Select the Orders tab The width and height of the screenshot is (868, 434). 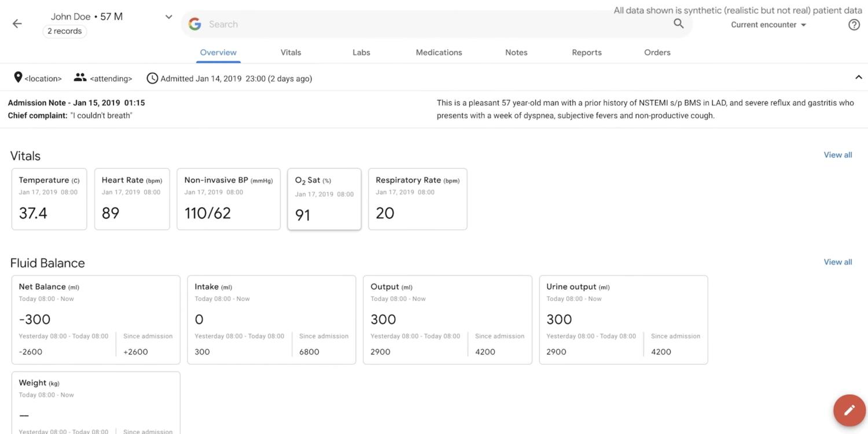(657, 52)
